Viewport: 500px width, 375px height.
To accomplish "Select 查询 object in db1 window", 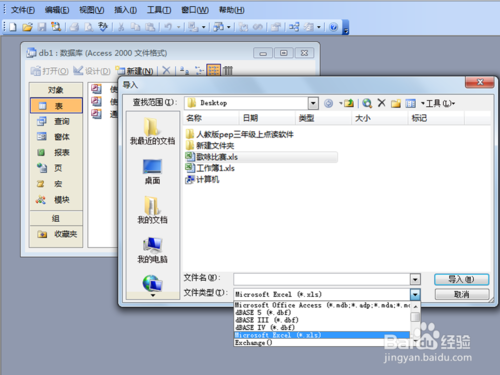I will point(56,121).
